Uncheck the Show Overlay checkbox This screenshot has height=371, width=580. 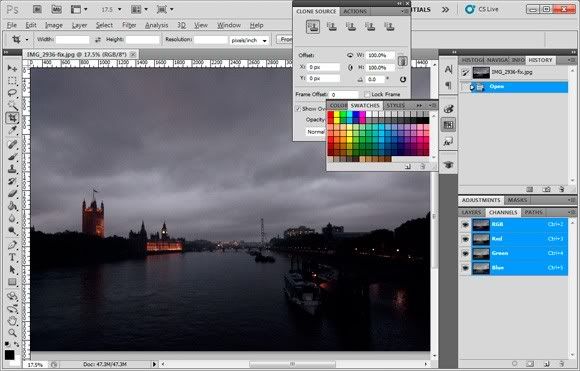point(298,109)
